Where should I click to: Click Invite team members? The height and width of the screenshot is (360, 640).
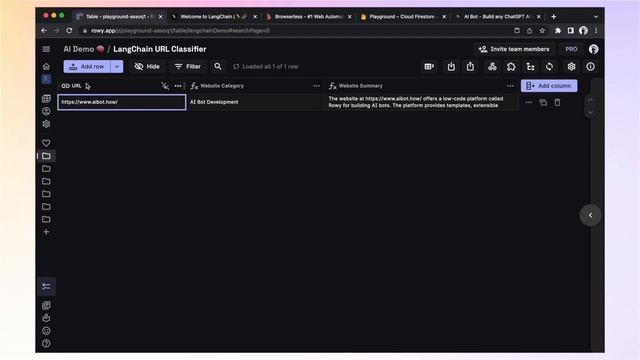514,49
